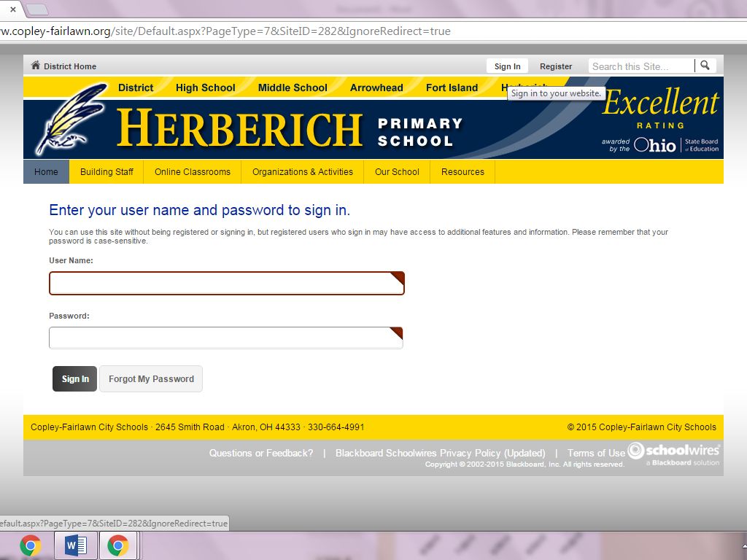Close the current browser tab
The width and height of the screenshot is (747, 560).
12,9
